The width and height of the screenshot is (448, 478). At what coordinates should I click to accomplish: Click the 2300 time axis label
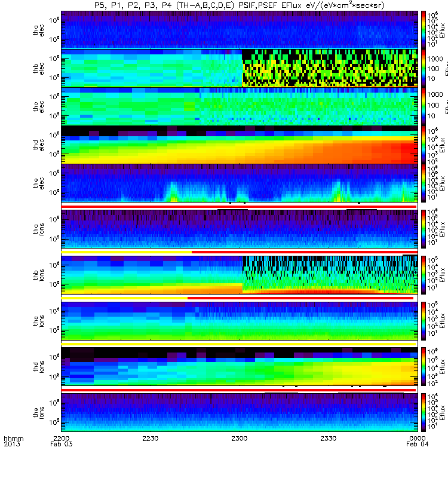coord(240,439)
